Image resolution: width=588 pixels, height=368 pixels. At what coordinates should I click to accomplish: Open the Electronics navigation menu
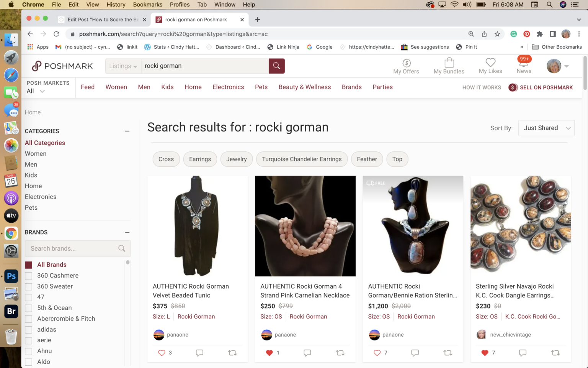click(x=228, y=87)
